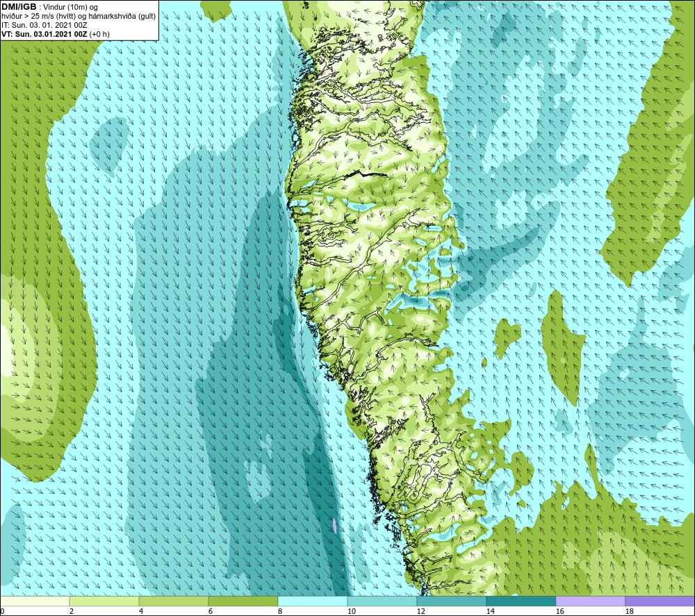Viewport: 695px width, 616px height.
Task: Click the 10–12 m/s light teal legend swatch
Action: 382,601
